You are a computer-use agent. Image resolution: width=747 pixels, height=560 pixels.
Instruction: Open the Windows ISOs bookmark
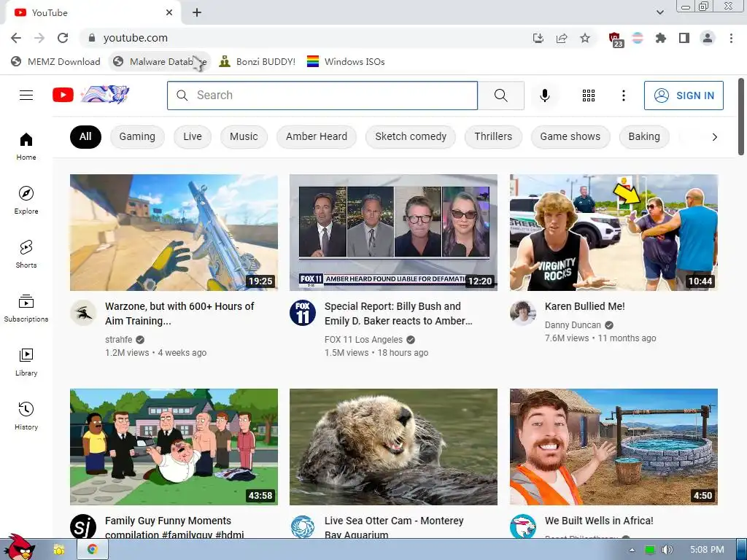[346, 61]
